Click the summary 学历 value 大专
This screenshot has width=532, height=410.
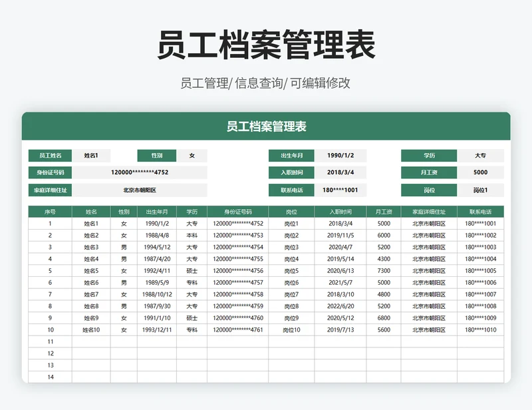(480, 156)
